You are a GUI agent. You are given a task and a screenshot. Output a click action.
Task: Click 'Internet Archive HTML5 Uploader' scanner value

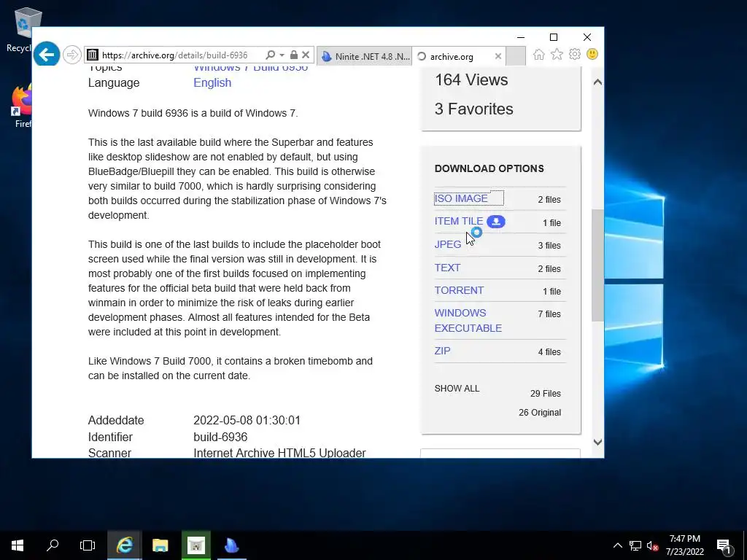point(279,453)
